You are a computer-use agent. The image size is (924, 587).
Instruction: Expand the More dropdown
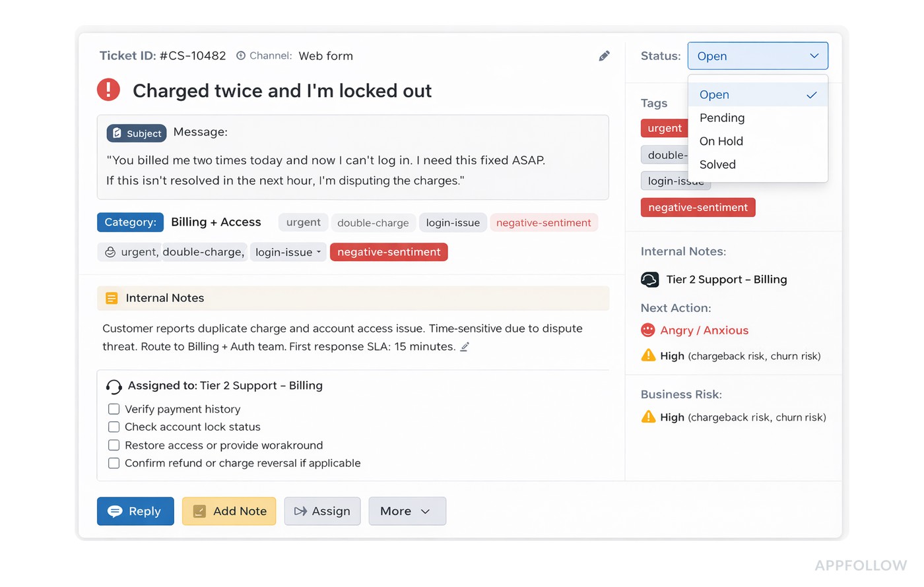click(407, 511)
